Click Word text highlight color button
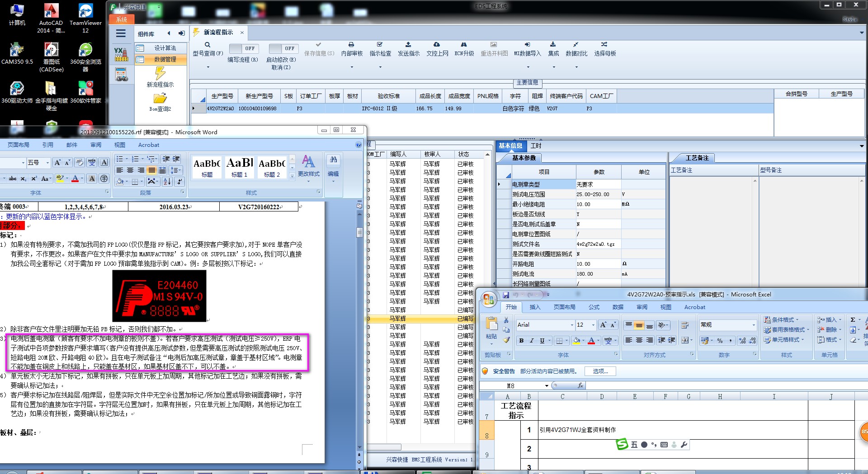 60,178
